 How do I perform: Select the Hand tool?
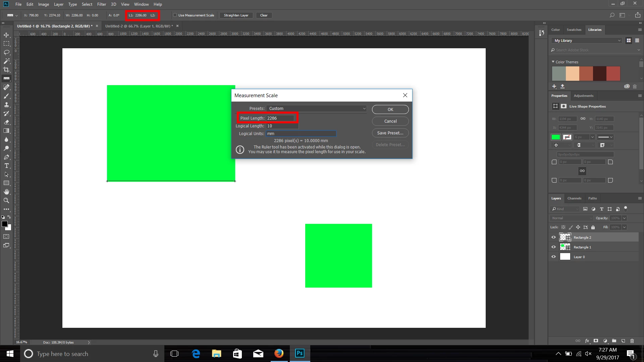[6, 192]
